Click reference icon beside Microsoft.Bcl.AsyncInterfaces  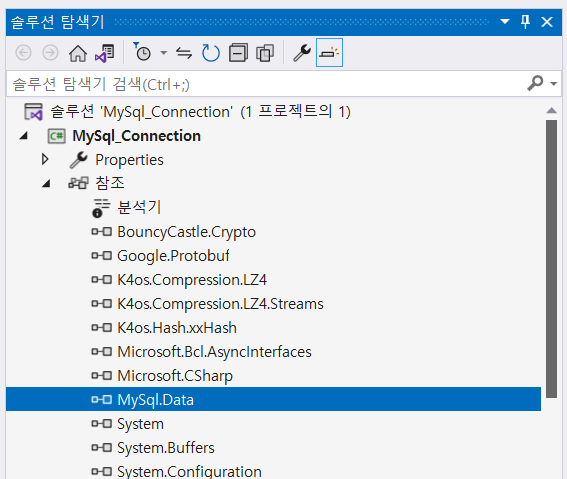102,351
